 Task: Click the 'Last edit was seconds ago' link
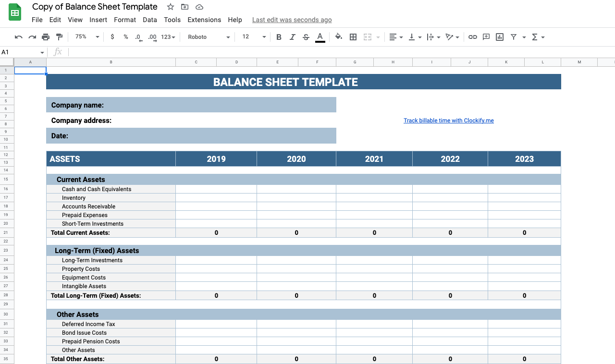coord(292,20)
